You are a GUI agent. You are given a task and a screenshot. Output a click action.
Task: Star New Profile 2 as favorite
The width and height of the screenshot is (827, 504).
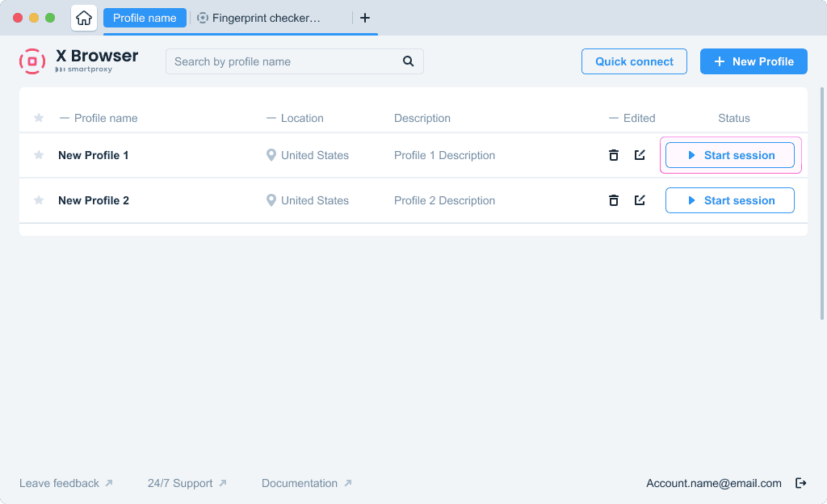pos(39,200)
